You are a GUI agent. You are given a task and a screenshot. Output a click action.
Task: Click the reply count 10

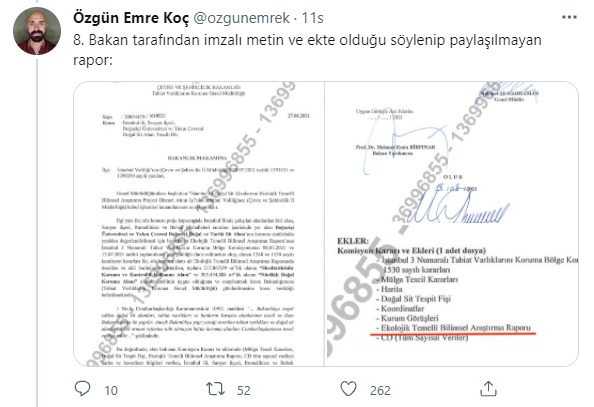tap(111, 390)
